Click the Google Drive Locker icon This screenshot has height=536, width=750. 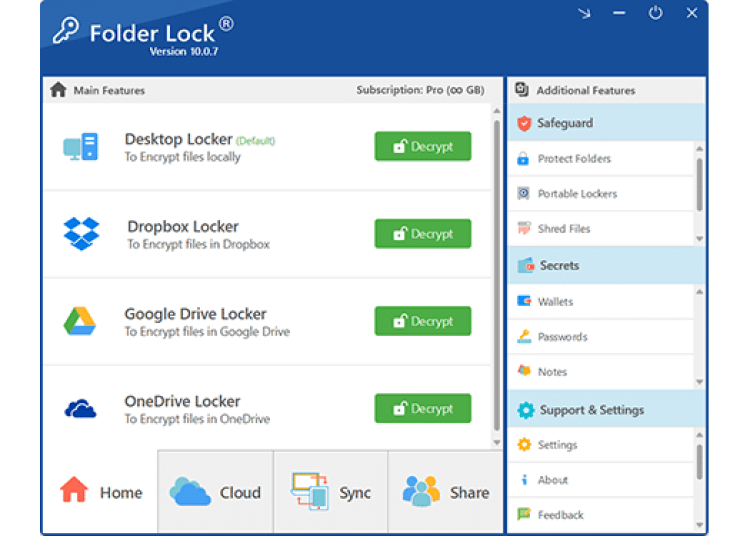pyautogui.click(x=80, y=321)
